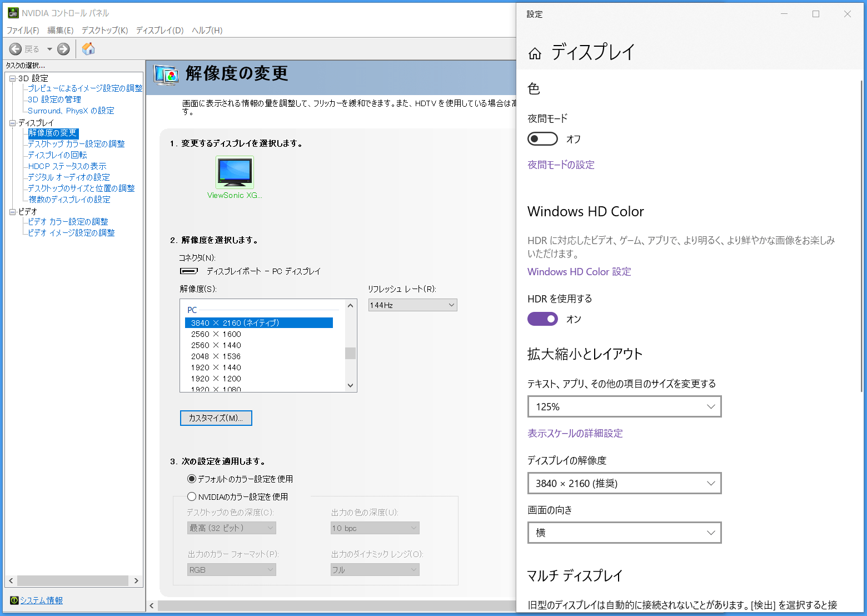Select 2560 × 1600 resolution entry
867x616 pixels.
pyautogui.click(x=216, y=334)
